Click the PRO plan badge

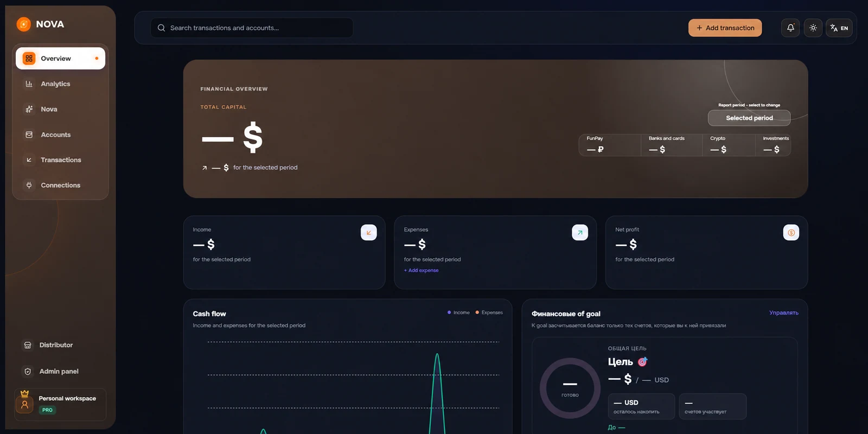(x=48, y=410)
